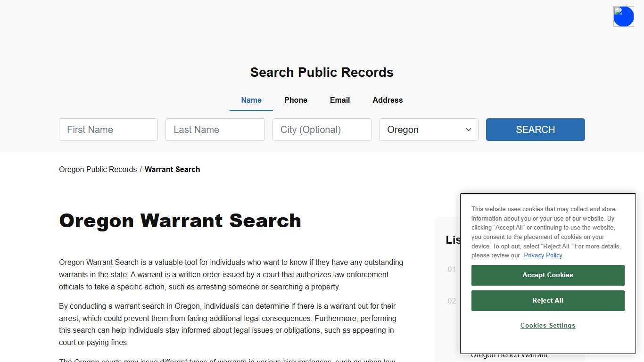Open the Oregon Bench Warrant link
The width and height of the screenshot is (644, 362).
[509, 355]
